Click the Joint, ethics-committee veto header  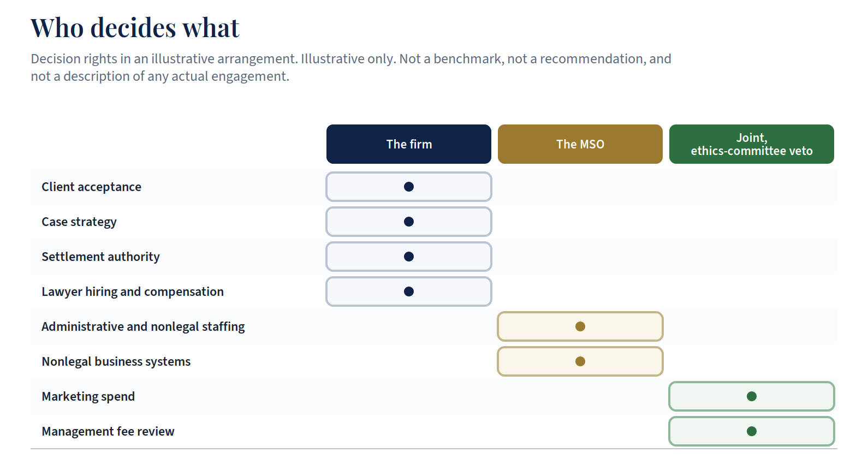point(752,144)
